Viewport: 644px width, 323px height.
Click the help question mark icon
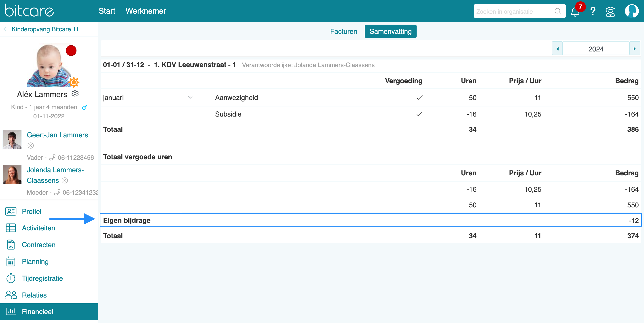click(x=593, y=11)
